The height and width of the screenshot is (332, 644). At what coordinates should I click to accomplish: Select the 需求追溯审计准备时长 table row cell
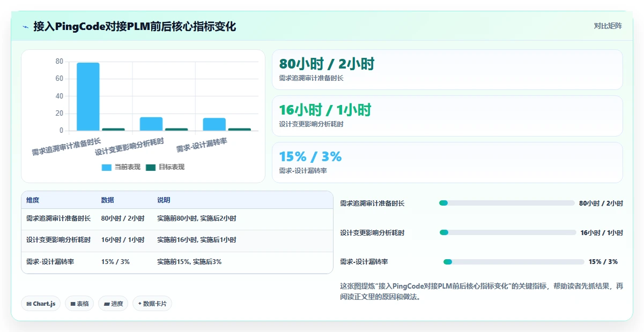pyautogui.click(x=58, y=218)
